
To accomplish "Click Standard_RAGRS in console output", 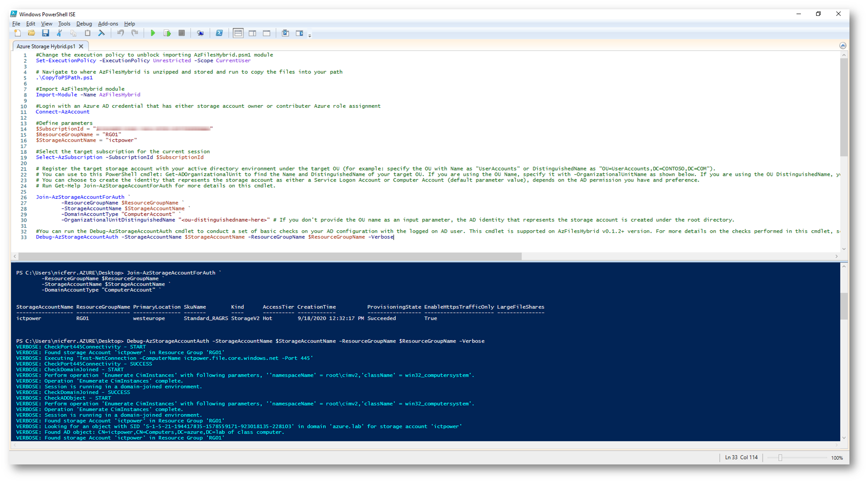I will pyautogui.click(x=206, y=318).
